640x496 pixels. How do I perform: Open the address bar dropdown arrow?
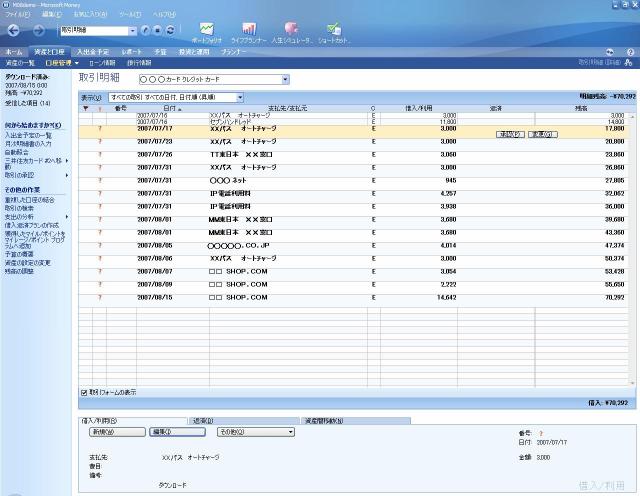click(132, 31)
